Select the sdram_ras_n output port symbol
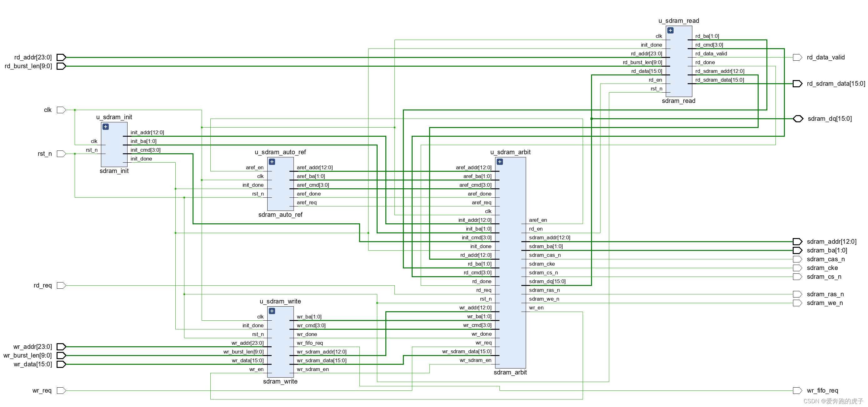The height and width of the screenshot is (407, 868). 798,294
